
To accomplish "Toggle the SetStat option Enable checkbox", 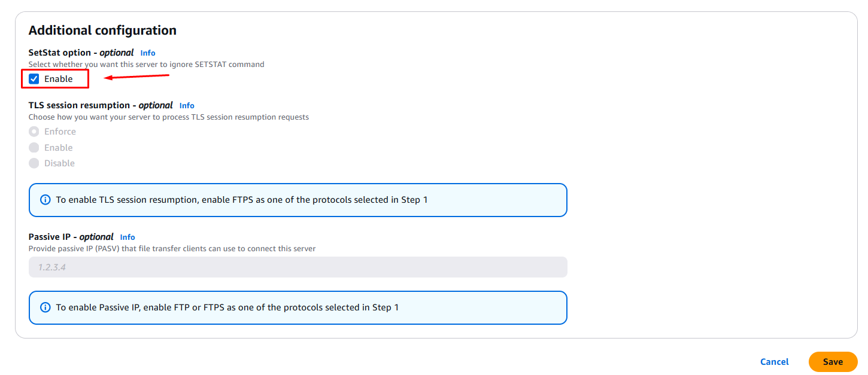I will pyautogui.click(x=34, y=79).
